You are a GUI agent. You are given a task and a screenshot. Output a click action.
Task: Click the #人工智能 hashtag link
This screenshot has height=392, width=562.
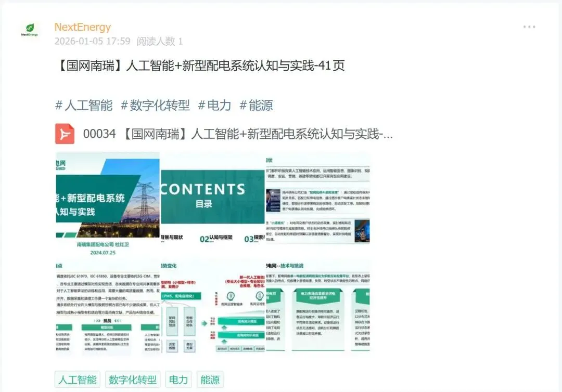[x=84, y=105]
